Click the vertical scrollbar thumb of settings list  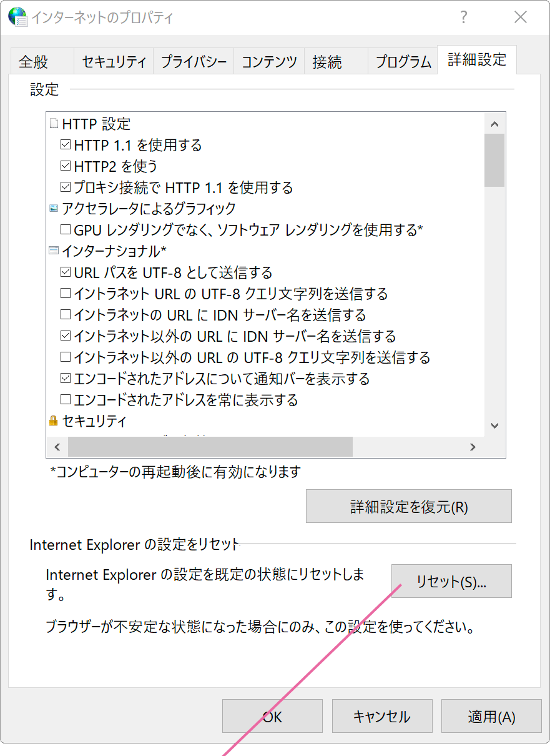[x=494, y=160]
